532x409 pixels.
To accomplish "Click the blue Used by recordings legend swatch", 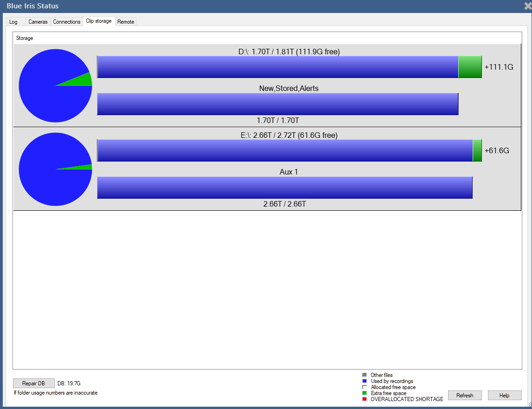I will click(x=365, y=381).
